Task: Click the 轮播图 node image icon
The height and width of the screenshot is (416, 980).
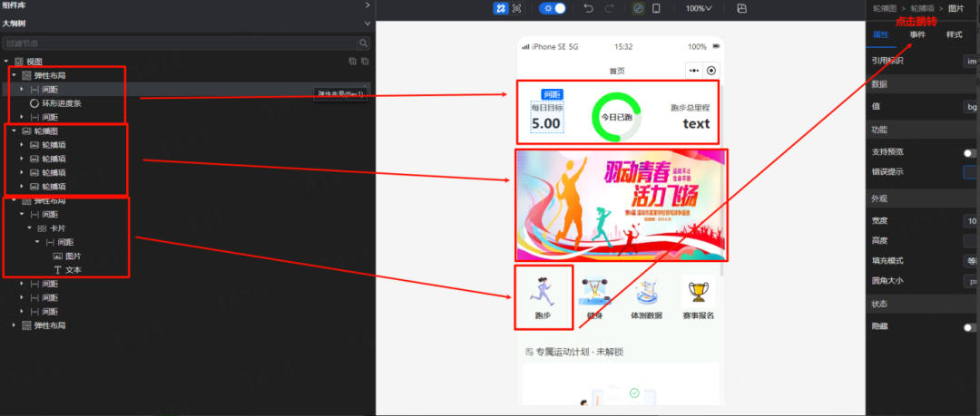Action: 26,131
